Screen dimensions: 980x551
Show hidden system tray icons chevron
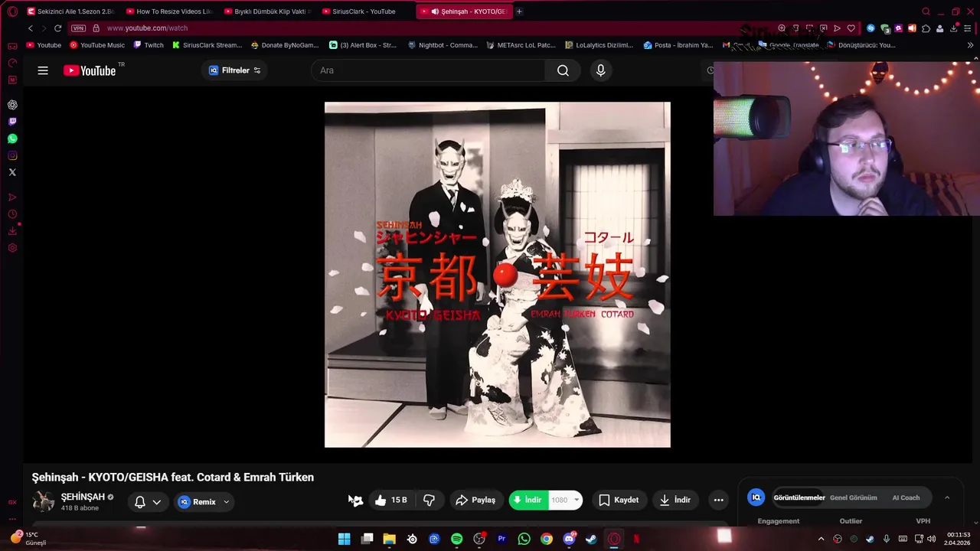pos(822,539)
